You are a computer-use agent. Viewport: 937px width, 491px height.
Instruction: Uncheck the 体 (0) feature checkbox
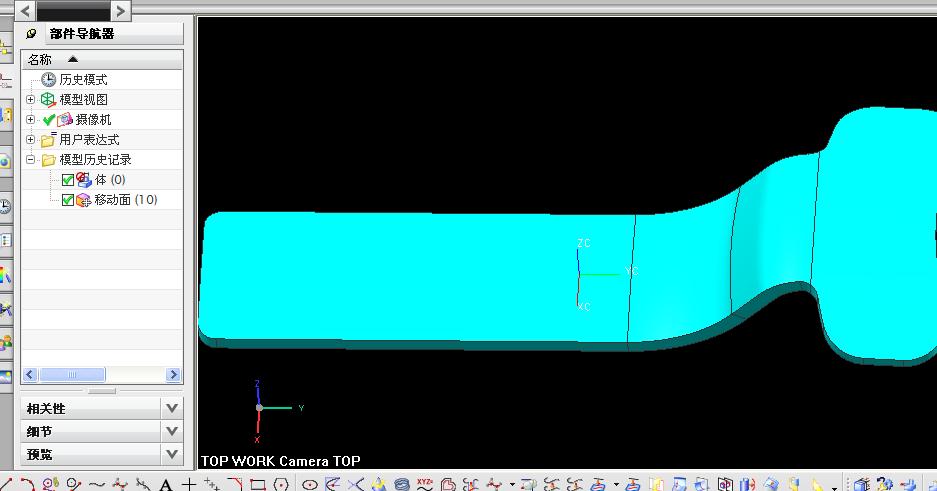click(x=68, y=180)
